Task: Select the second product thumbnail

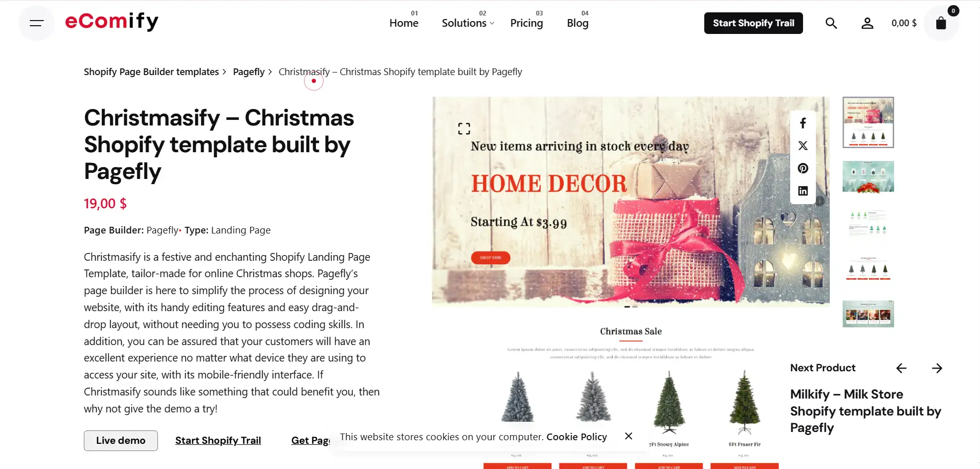Action: coord(868,176)
